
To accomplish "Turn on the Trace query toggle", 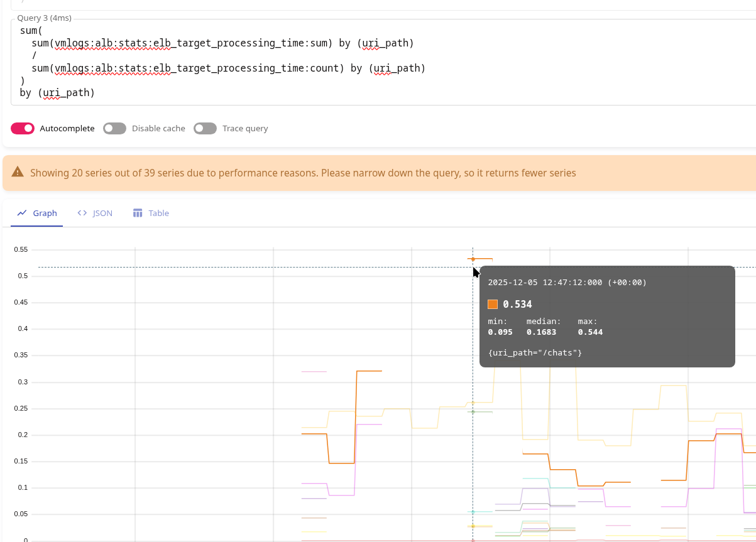I will (205, 128).
